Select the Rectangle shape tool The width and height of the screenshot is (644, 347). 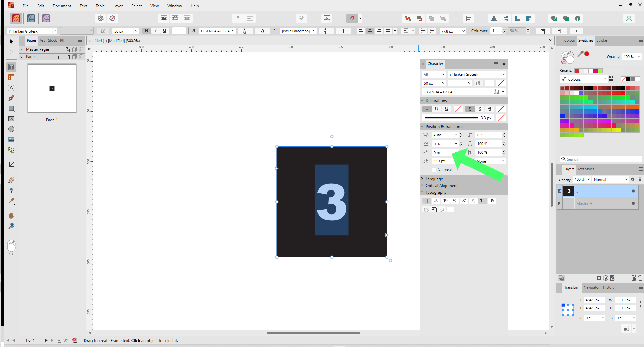[x=11, y=108]
